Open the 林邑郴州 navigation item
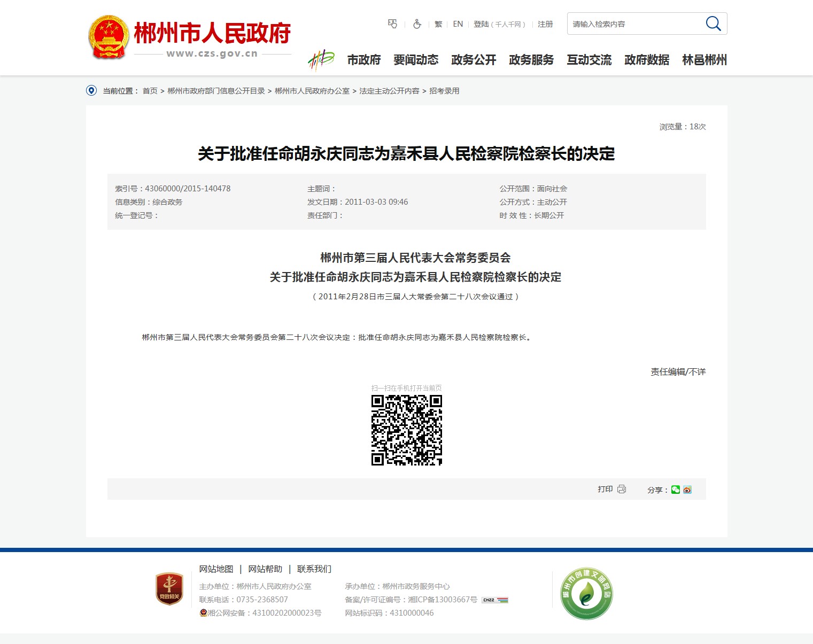Screen dimensions: 813x644 pyautogui.click(x=704, y=60)
